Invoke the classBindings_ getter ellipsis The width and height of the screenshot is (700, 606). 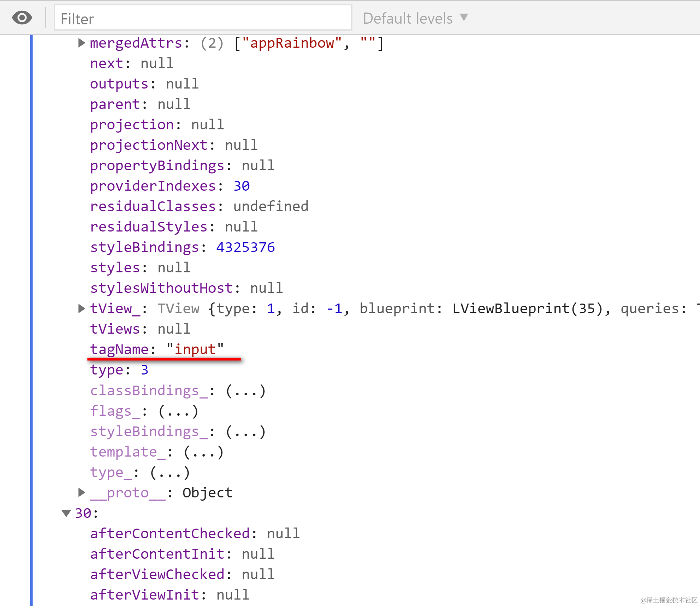[x=246, y=391]
